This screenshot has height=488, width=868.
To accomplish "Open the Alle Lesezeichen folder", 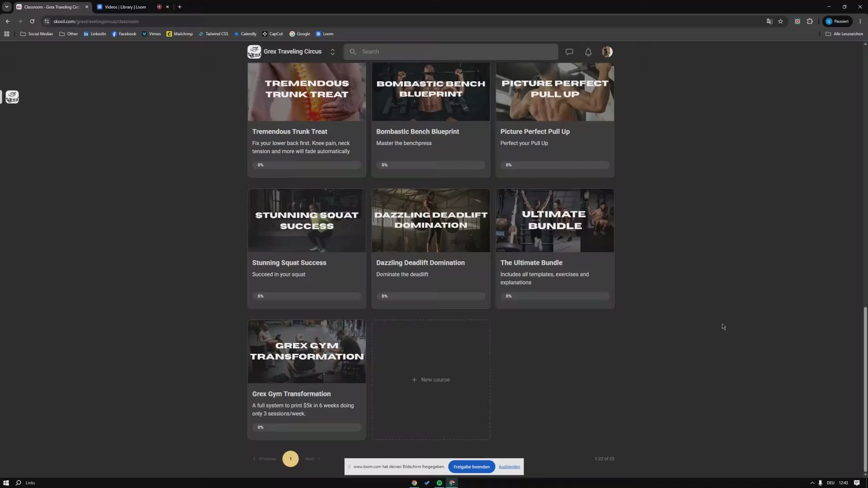I will pos(844,34).
